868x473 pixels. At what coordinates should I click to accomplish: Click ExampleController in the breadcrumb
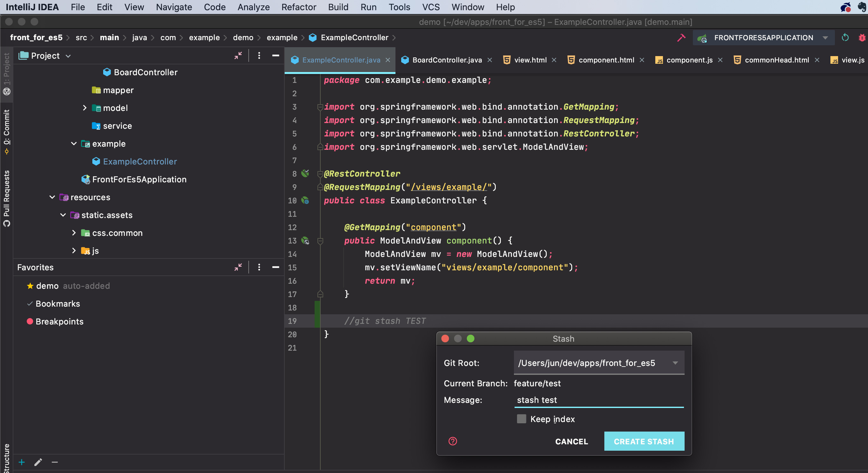(354, 37)
